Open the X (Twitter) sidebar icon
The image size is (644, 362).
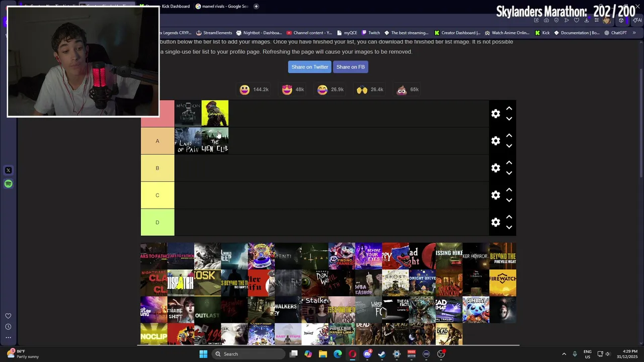[8, 170]
